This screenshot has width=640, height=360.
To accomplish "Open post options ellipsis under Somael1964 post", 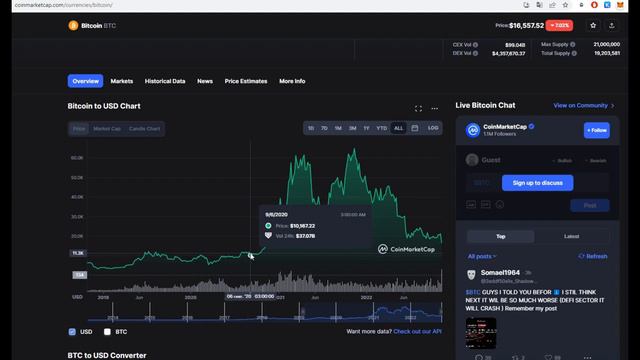I will click(x=587, y=358).
